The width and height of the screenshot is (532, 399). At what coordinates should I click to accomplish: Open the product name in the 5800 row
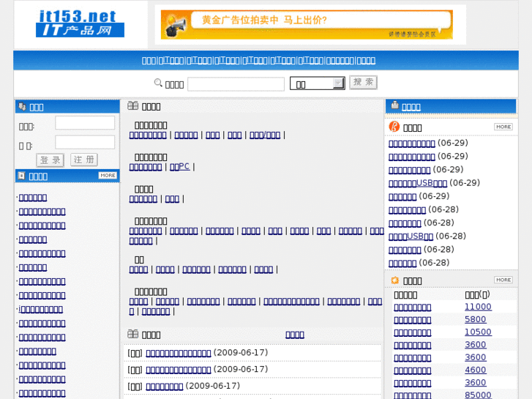413,320
